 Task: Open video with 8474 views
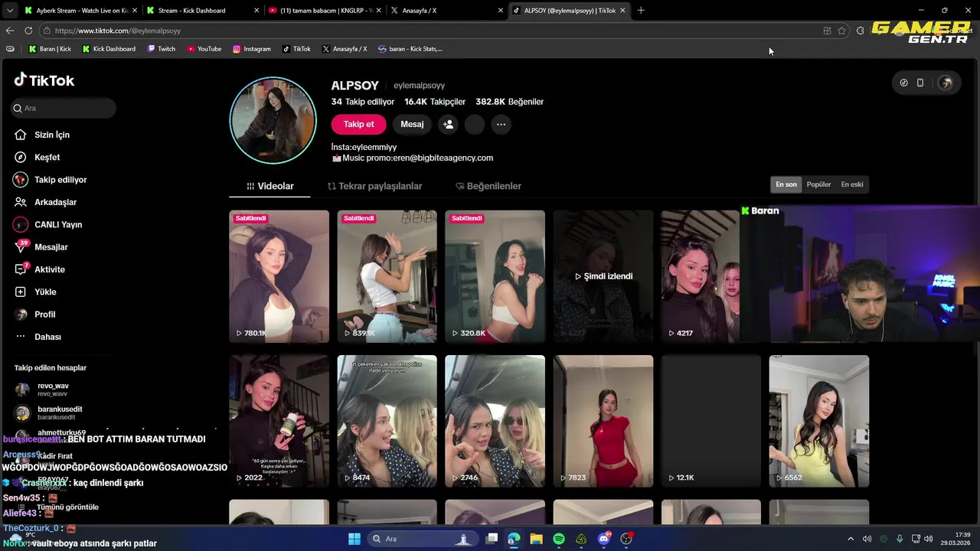387,421
